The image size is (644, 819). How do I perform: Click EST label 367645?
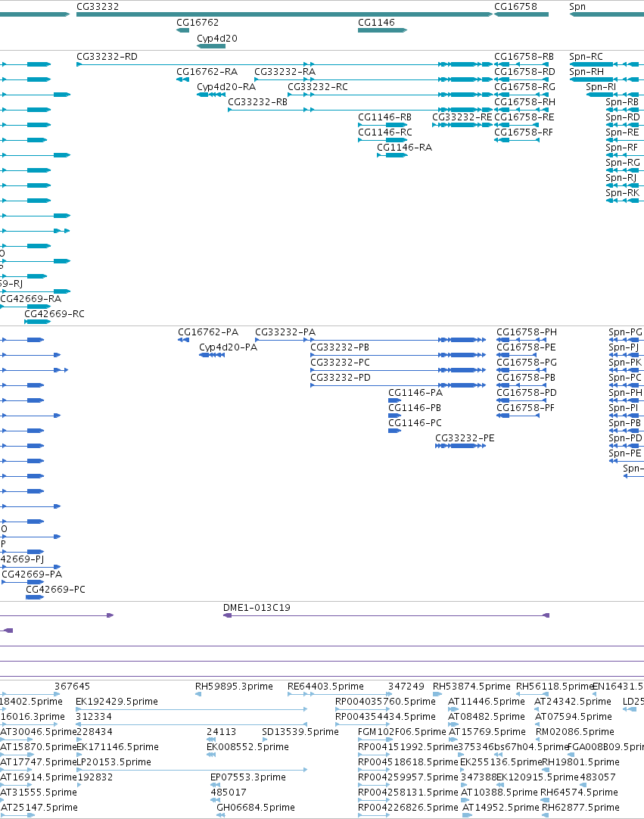tap(72, 687)
